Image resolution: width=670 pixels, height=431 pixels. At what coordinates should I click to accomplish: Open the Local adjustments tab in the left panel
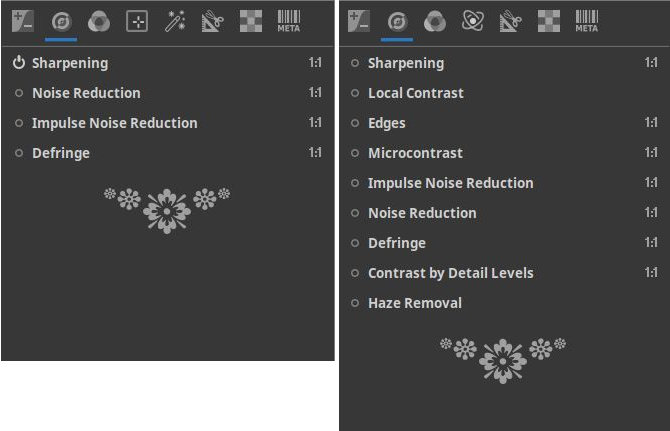click(137, 21)
